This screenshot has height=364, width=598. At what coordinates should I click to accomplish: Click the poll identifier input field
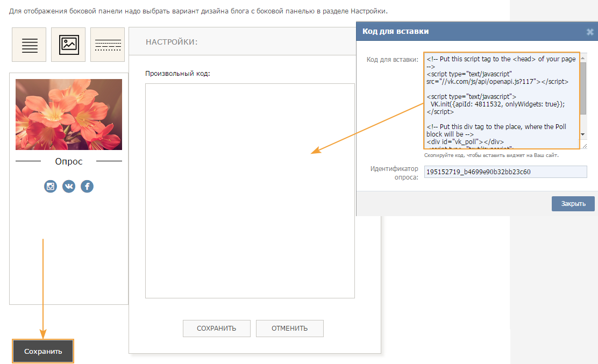506,172
